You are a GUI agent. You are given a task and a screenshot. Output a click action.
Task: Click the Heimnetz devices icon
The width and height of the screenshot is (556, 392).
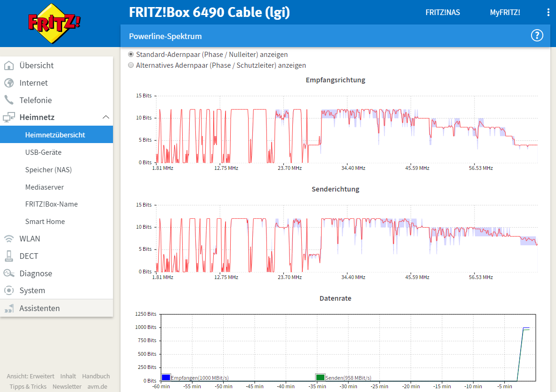coord(9,117)
